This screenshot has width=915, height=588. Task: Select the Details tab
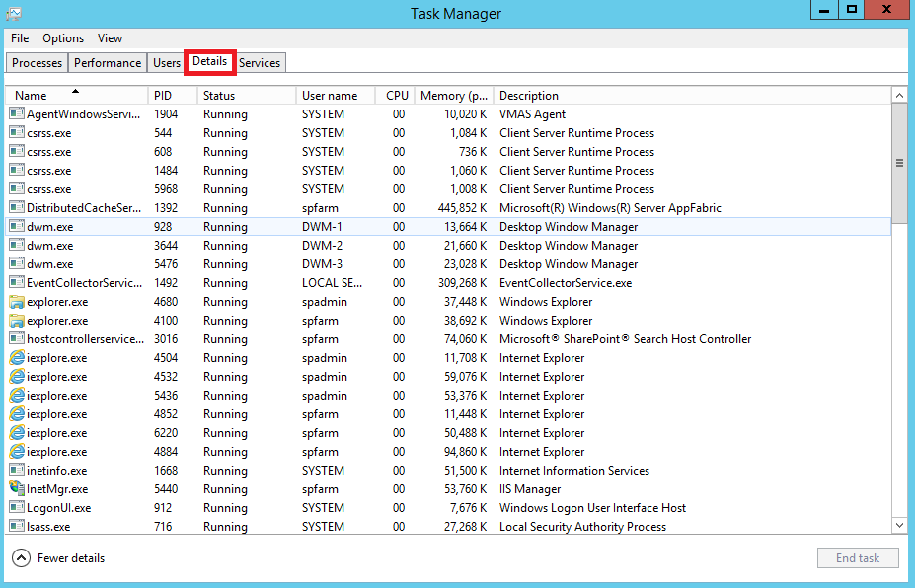(x=210, y=62)
